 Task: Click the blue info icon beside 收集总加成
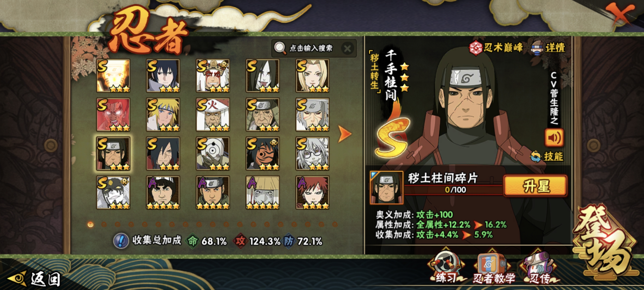[121, 241]
